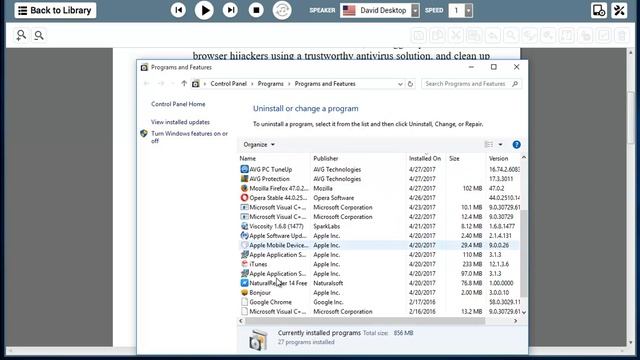Sort by the Installed On column header
Image resolution: width=640 pixels, height=360 pixels.
(x=425, y=158)
